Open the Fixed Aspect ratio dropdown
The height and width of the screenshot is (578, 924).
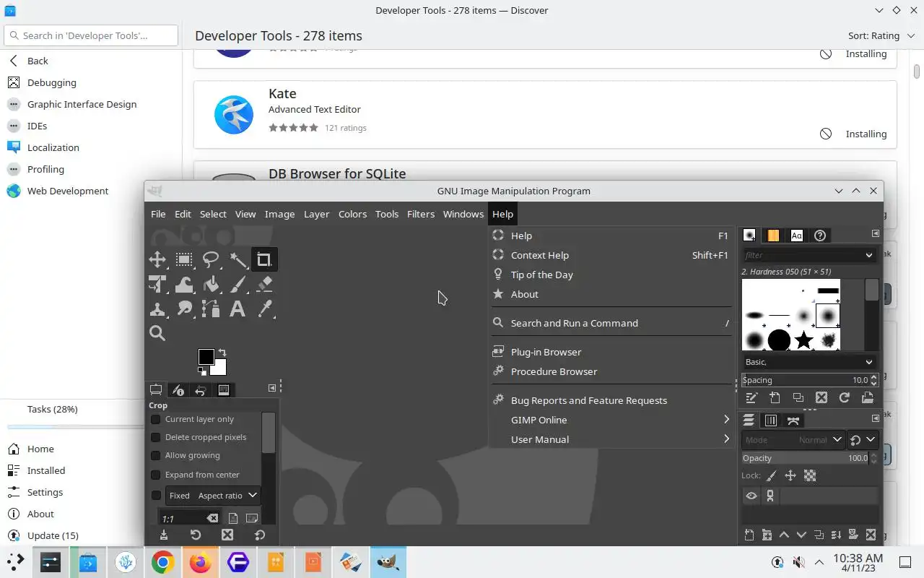click(213, 495)
